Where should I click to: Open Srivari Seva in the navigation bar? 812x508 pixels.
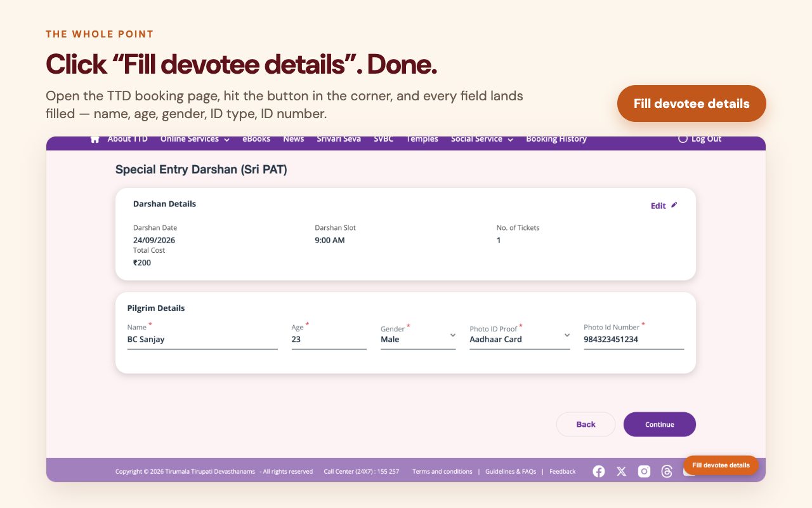tap(339, 139)
